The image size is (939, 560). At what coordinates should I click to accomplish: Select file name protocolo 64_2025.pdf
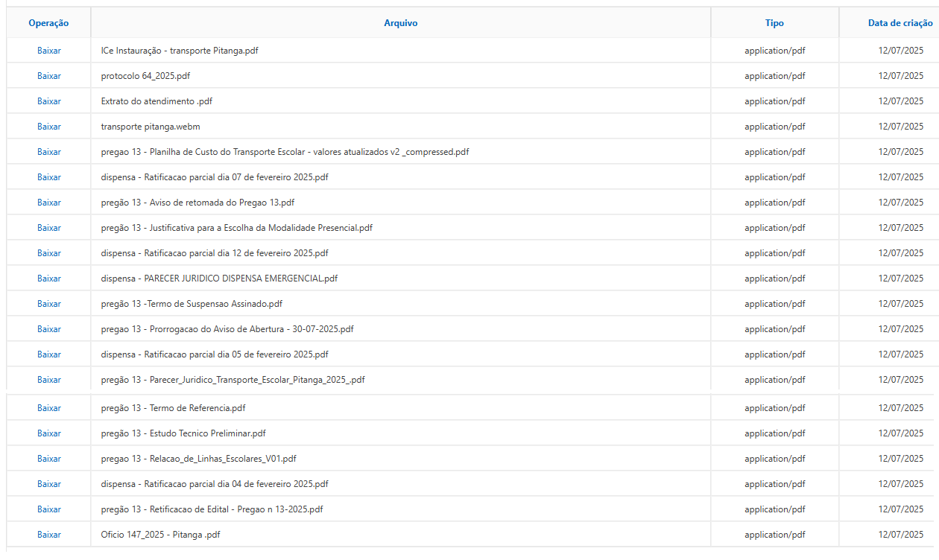tap(145, 76)
